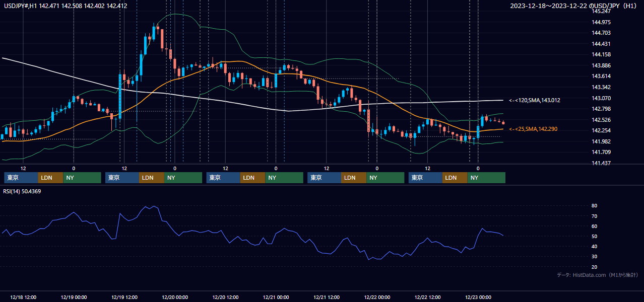Screen dimensions: 644x302
Task: Click the RSI level 40 label
Action: point(595,246)
